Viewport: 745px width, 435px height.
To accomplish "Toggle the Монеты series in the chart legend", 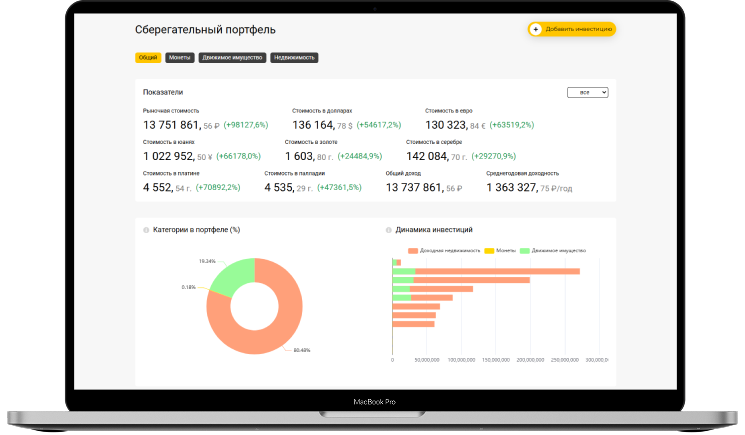I will (505, 250).
